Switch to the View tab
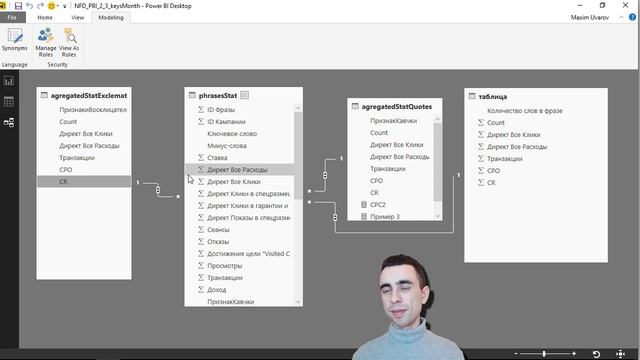The height and width of the screenshot is (360, 640). tap(78, 18)
